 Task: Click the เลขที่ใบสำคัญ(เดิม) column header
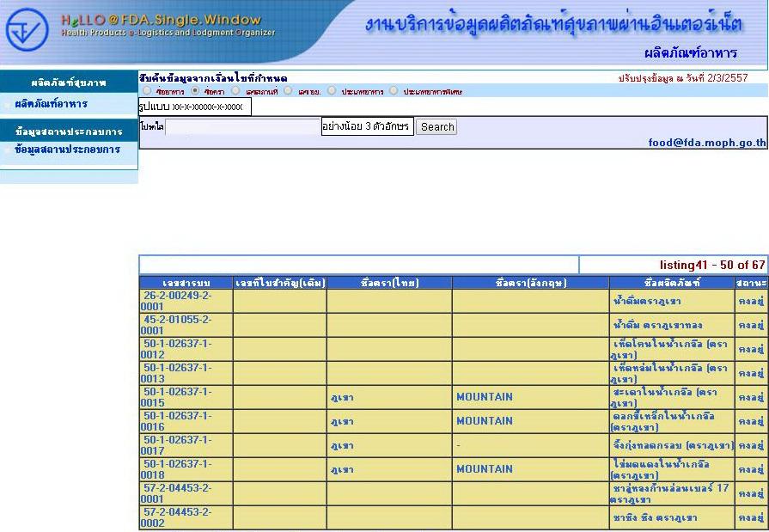280,283
